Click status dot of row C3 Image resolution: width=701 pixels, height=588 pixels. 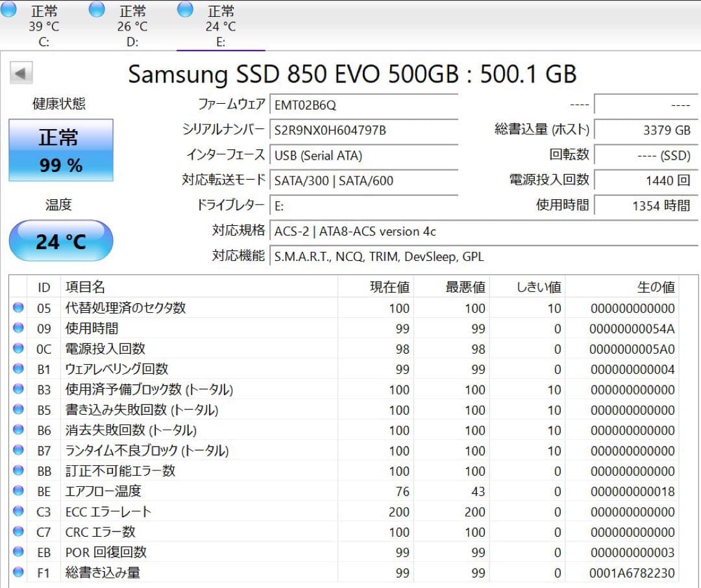point(18,511)
